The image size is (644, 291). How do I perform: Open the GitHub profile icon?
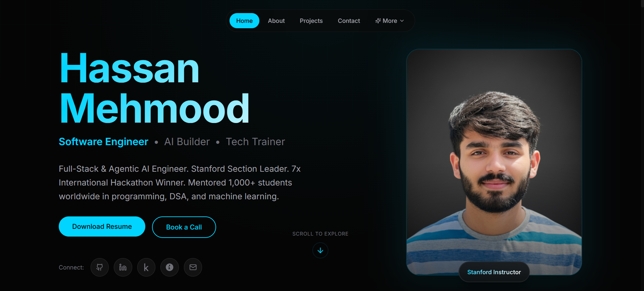[x=100, y=267]
